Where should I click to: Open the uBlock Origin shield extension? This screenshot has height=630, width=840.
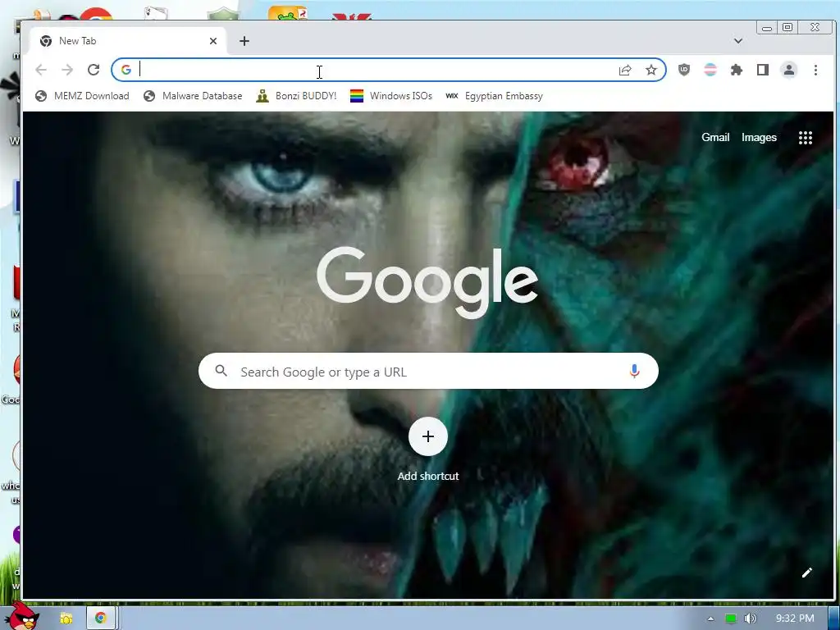pos(684,70)
